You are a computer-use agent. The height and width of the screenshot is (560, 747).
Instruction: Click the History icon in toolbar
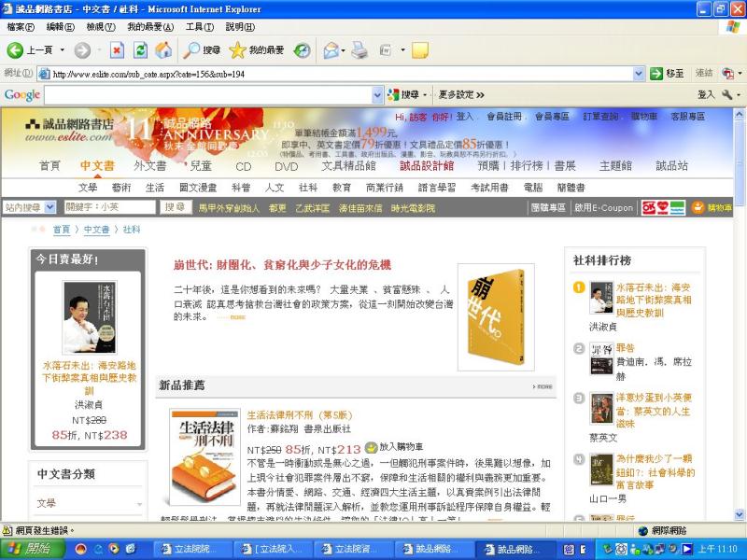[303, 50]
